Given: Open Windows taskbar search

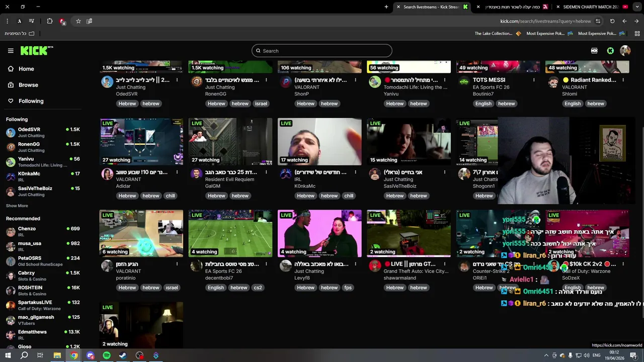Looking at the screenshot, I should point(24,355).
